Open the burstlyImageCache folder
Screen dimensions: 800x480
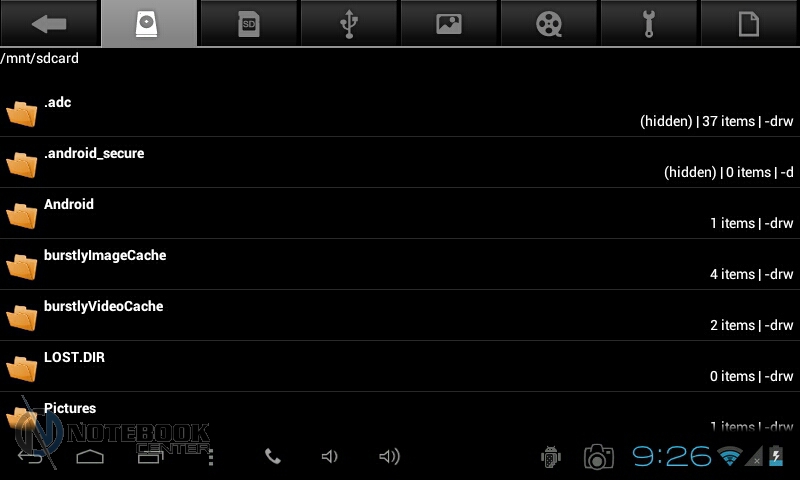[x=400, y=265]
